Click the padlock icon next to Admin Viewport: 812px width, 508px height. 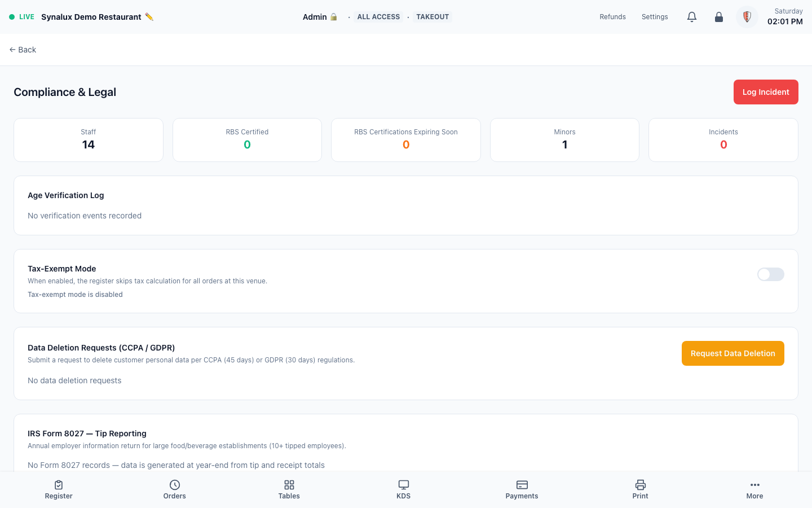(334, 17)
